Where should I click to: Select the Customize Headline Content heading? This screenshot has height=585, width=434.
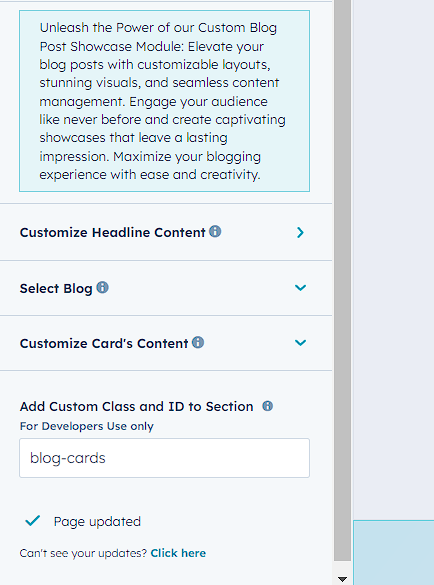(112, 232)
